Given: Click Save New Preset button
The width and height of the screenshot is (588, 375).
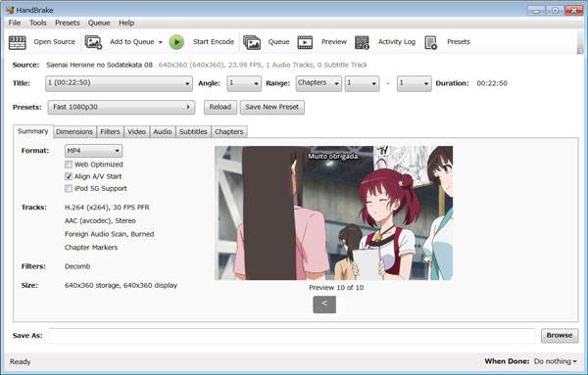Looking at the screenshot, I should [x=271, y=107].
